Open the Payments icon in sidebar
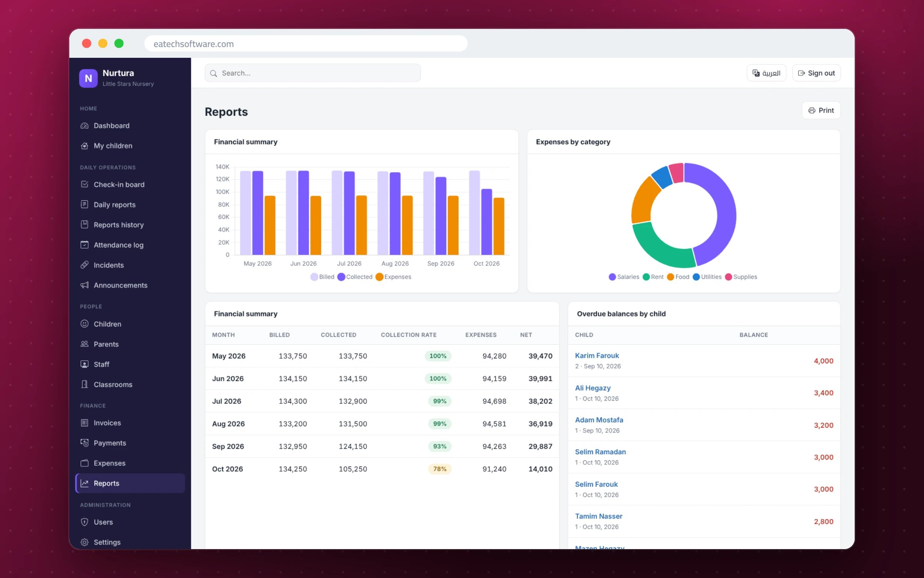Viewport: 924px width, 578px height. (84, 443)
